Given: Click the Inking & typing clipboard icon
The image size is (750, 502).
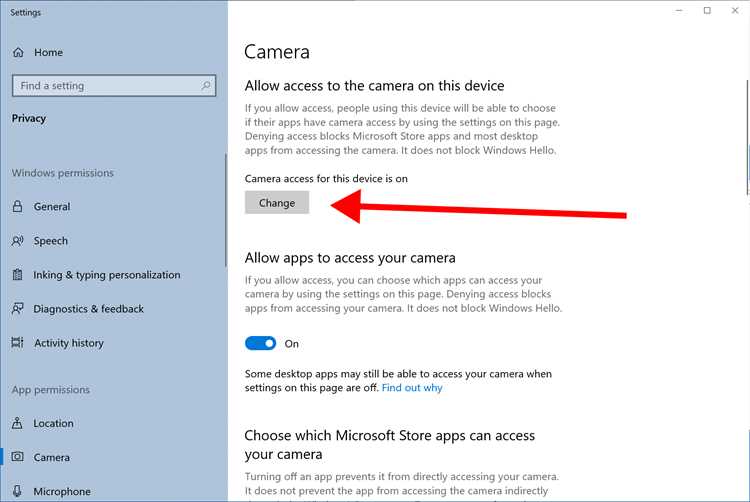Looking at the screenshot, I should pos(18,274).
